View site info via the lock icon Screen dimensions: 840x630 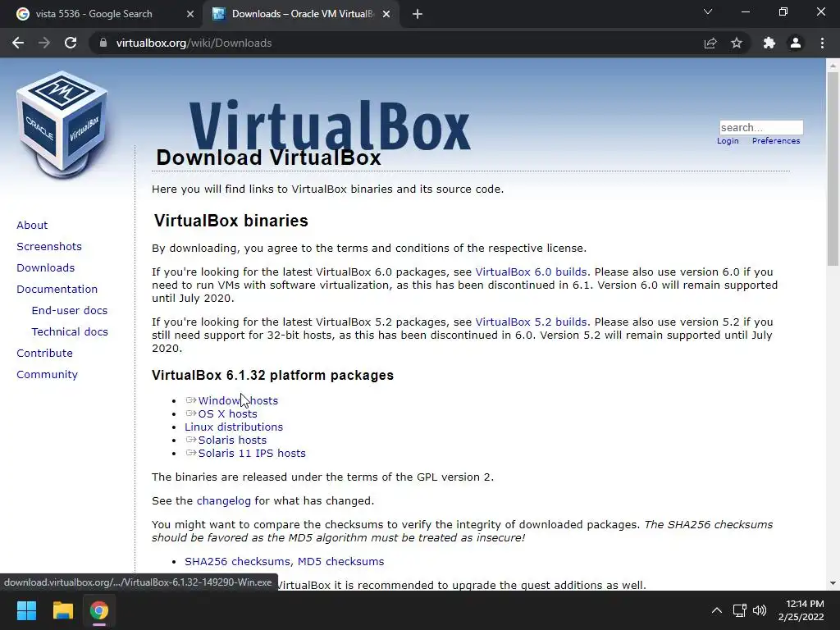[x=103, y=43]
